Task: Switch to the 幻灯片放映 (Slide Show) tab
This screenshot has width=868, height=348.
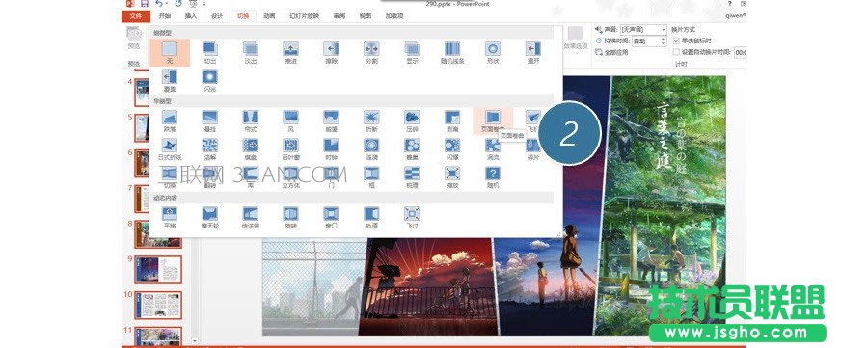Action: (305, 16)
